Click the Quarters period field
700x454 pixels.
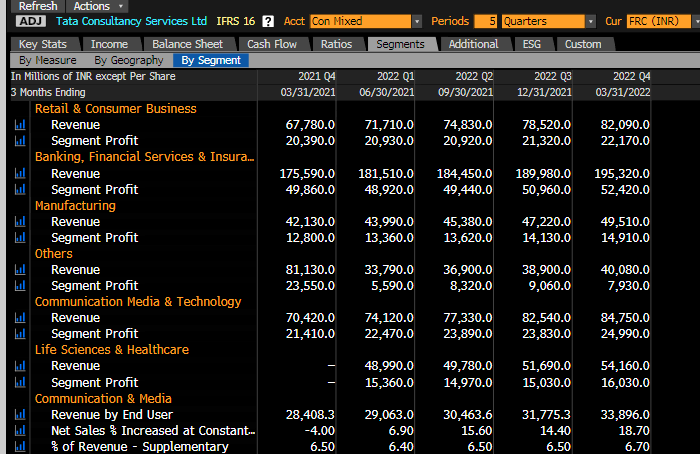[x=543, y=21]
